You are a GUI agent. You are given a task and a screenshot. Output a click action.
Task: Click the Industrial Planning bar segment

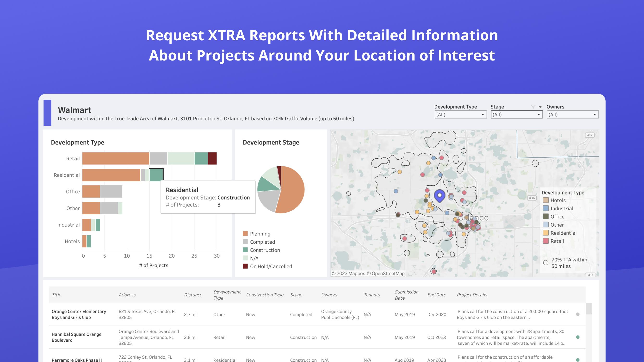[87, 225]
